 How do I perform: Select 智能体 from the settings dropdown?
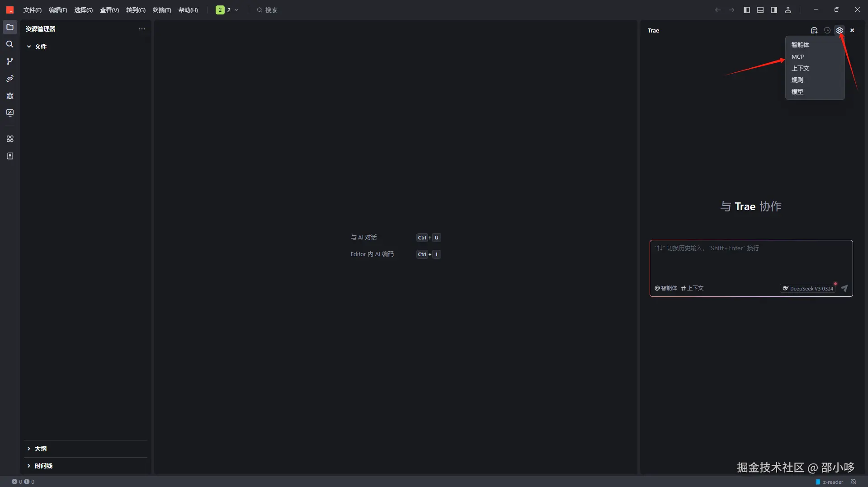[815, 45]
